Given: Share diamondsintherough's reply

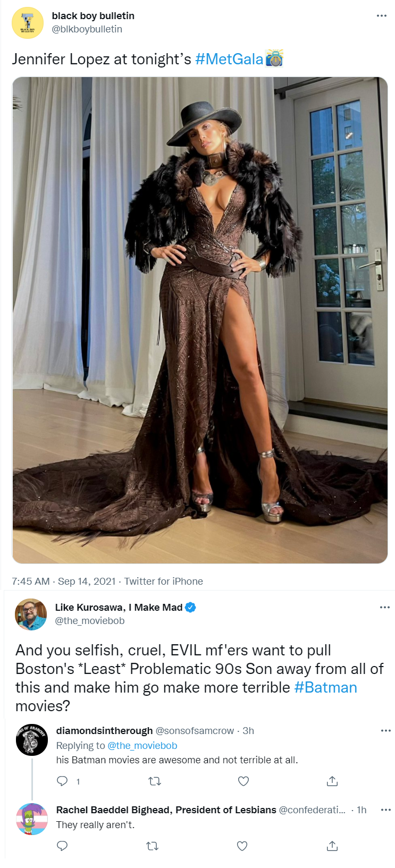Looking at the screenshot, I should coord(332,781).
